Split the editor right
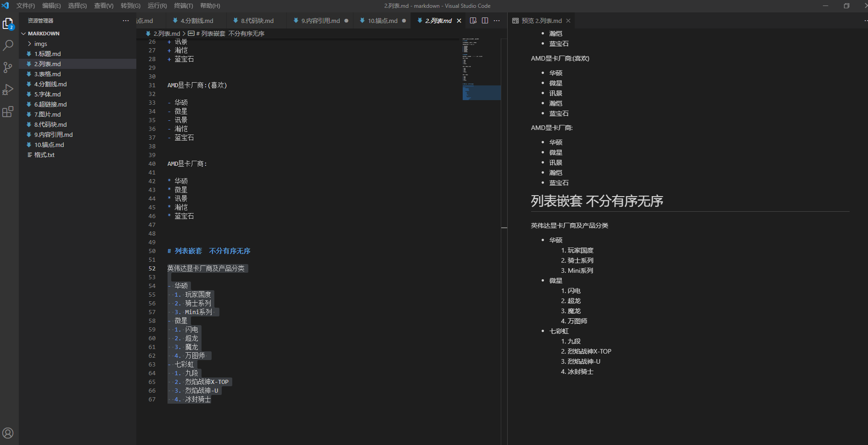This screenshot has width=868, height=445. point(485,21)
